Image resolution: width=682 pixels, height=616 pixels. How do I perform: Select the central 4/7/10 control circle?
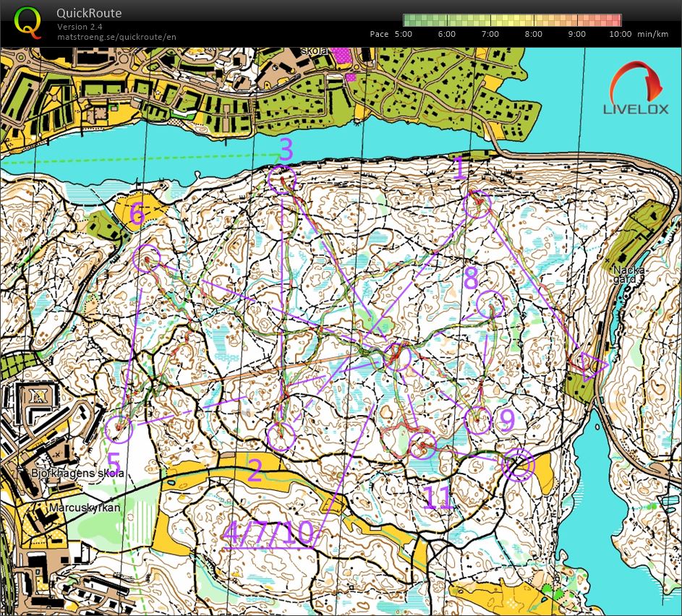click(397, 356)
